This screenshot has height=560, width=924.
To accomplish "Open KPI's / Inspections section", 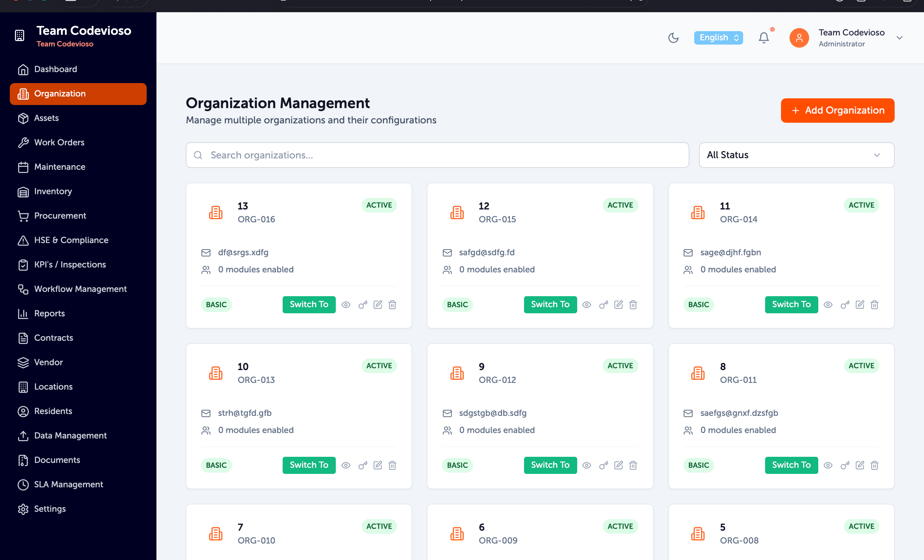I will pyautogui.click(x=78, y=265).
